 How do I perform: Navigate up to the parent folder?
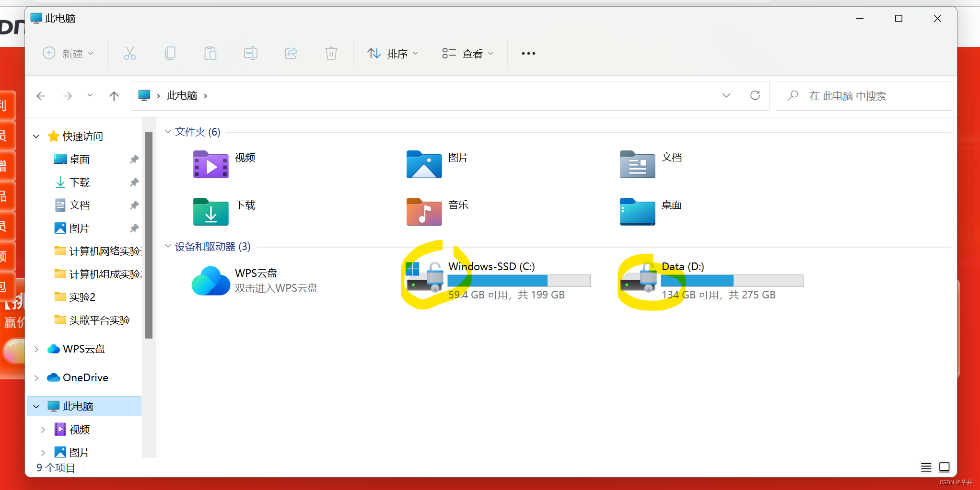pos(114,95)
